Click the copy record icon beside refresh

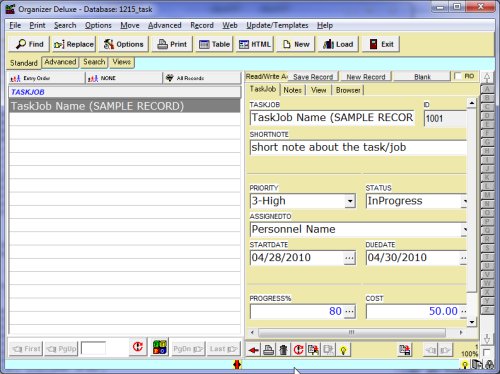coord(313,350)
